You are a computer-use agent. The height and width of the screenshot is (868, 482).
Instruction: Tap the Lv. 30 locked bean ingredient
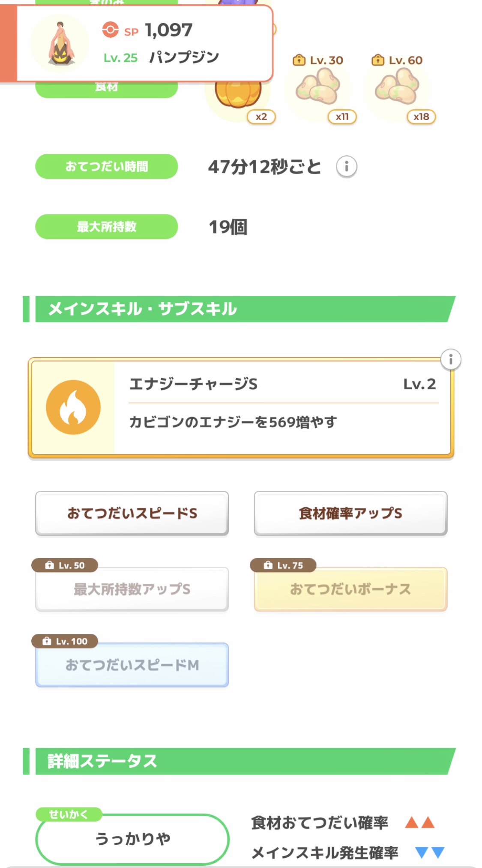coord(318,89)
